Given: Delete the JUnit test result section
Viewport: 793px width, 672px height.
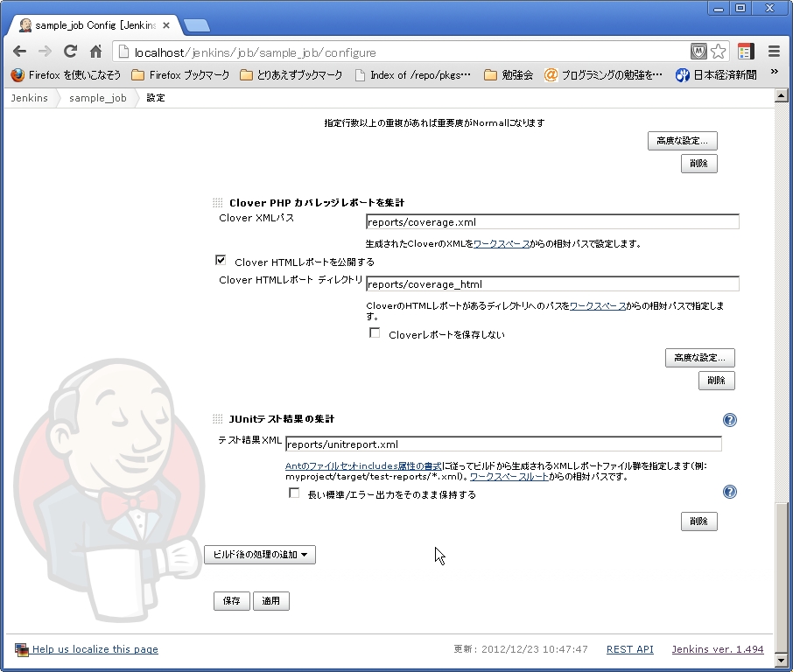Looking at the screenshot, I should pos(699,521).
